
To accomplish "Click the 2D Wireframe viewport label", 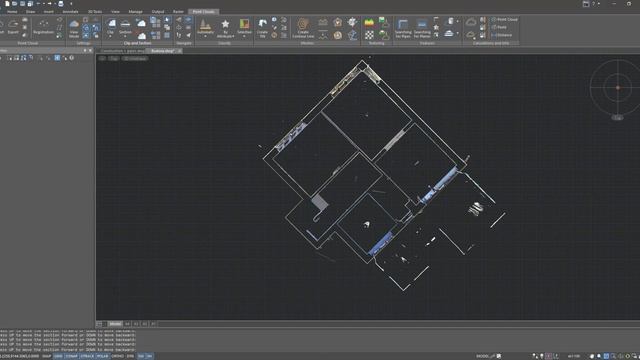I will coord(135,58).
